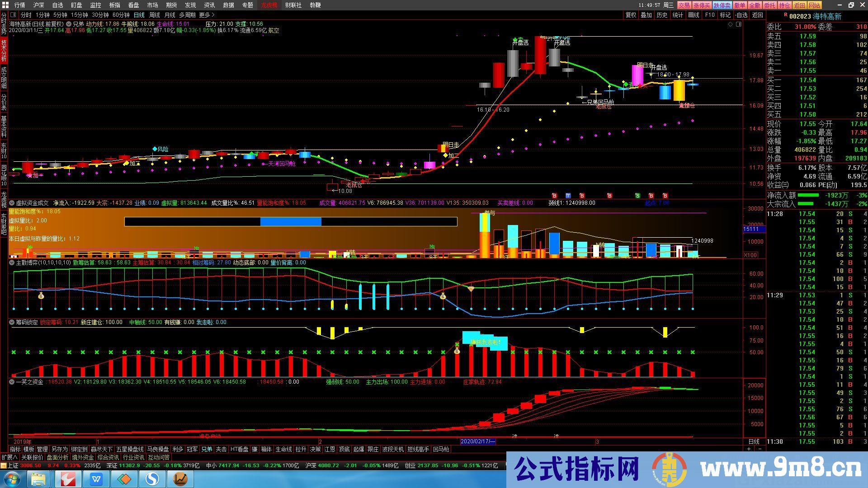This screenshot has width=868, height=488.
Task: Open the F10 company info button
Action: (710, 15)
